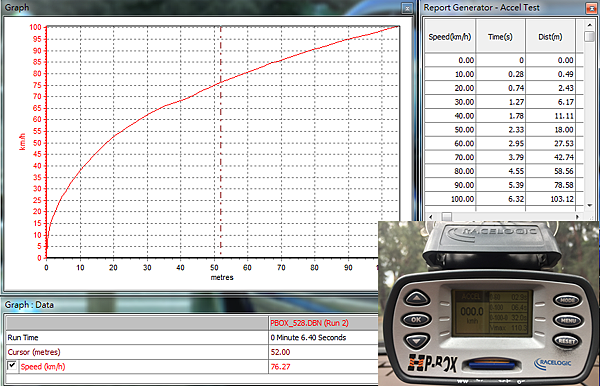
Task: Toggle the Speed (km/h) checkbox
Action: tap(12, 366)
